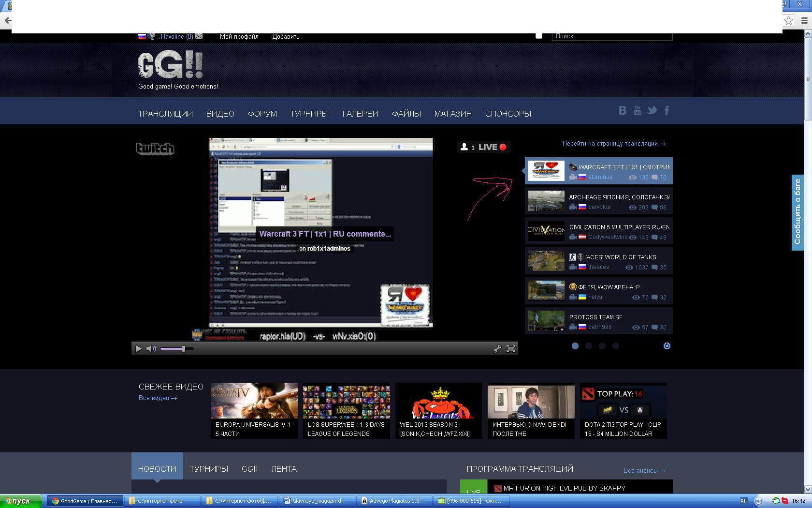Open the ТУРНИРЫ main menu item
812x508 pixels.
point(309,114)
